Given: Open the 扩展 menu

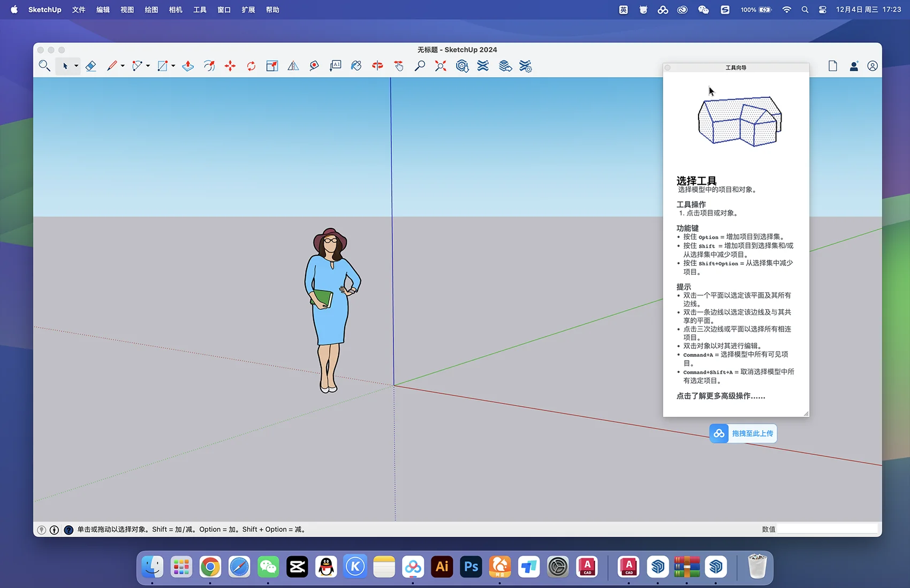Looking at the screenshot, I should (x=248, y=10).
